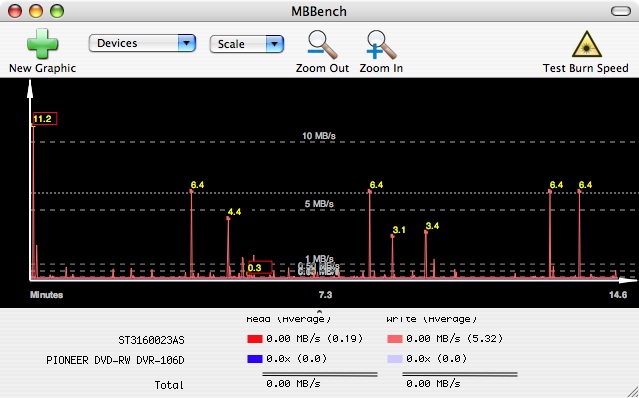Screen dimensions: 639x398
Task: Select the 11.2 peak label on graph
Action: click(x=44, y=119)
